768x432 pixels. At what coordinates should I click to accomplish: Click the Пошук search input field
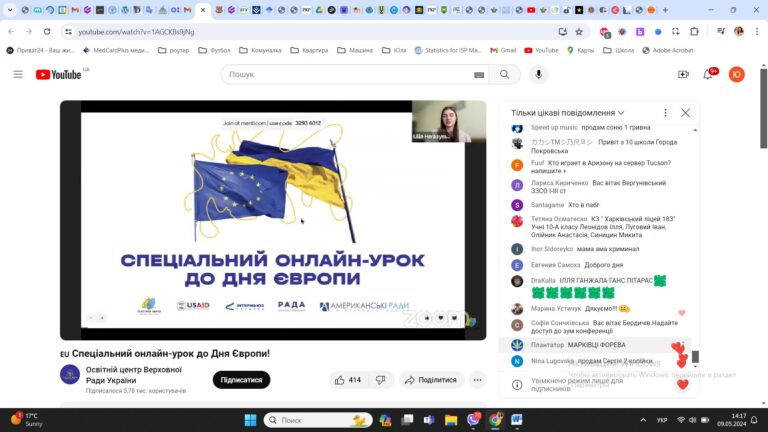pos(348,74)
